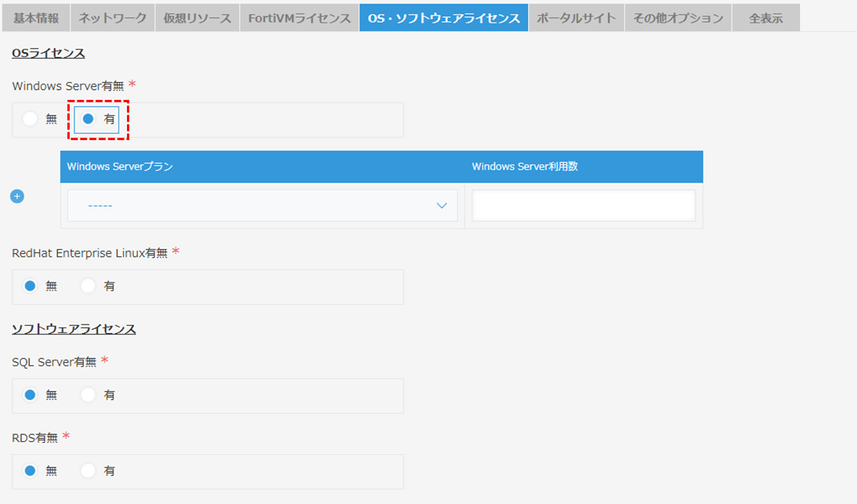Click the Windows Server有無 field label
The height and width of the screenshot is (504, 857).
coord(68,86)
